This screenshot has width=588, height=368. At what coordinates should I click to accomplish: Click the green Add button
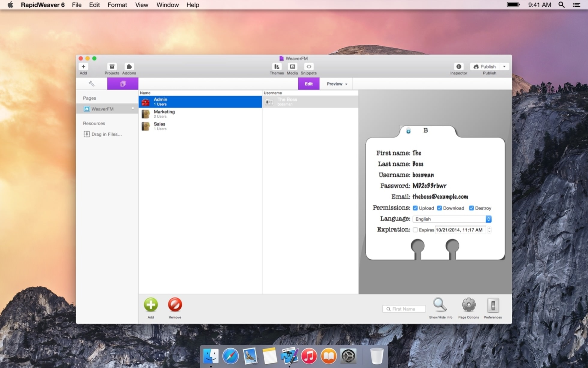[151, 305]
